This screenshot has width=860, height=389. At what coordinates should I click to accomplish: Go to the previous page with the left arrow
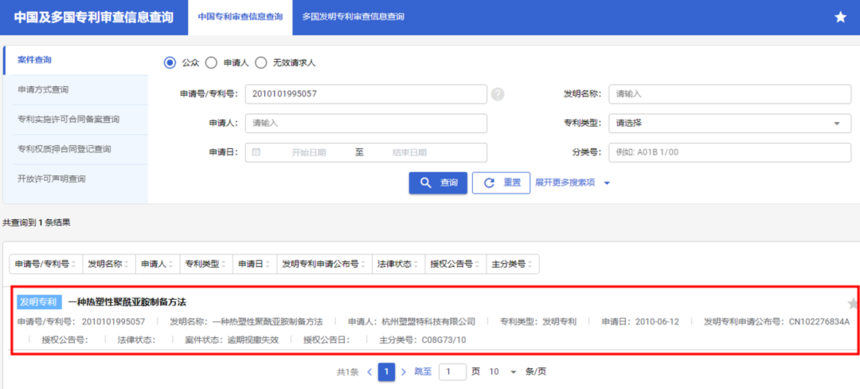click(369, 371)
